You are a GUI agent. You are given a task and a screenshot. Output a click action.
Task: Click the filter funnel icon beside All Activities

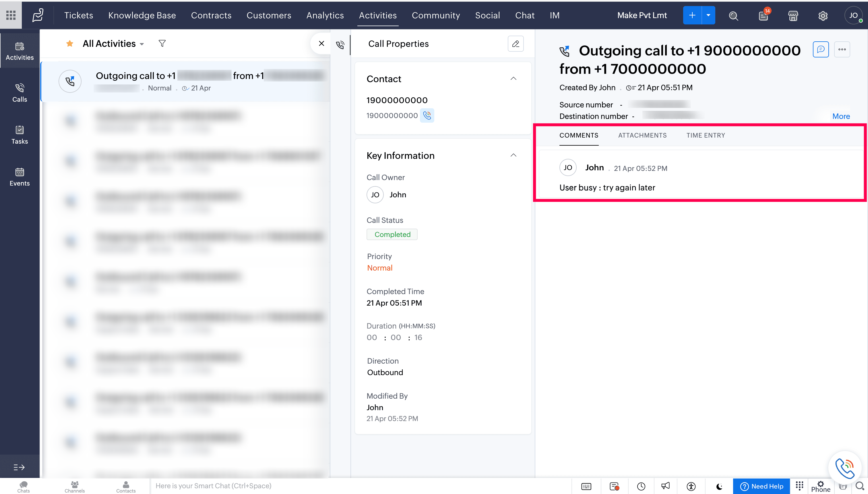click(162, 43)
